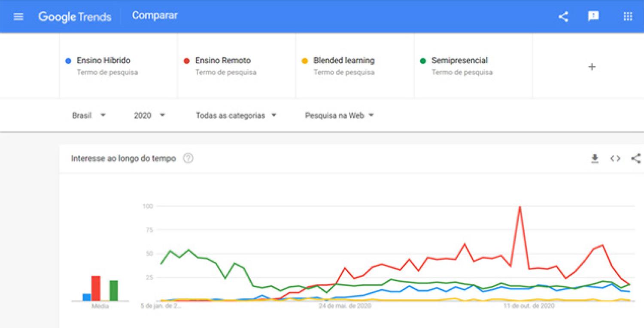Share the interest over time chart

636,159
